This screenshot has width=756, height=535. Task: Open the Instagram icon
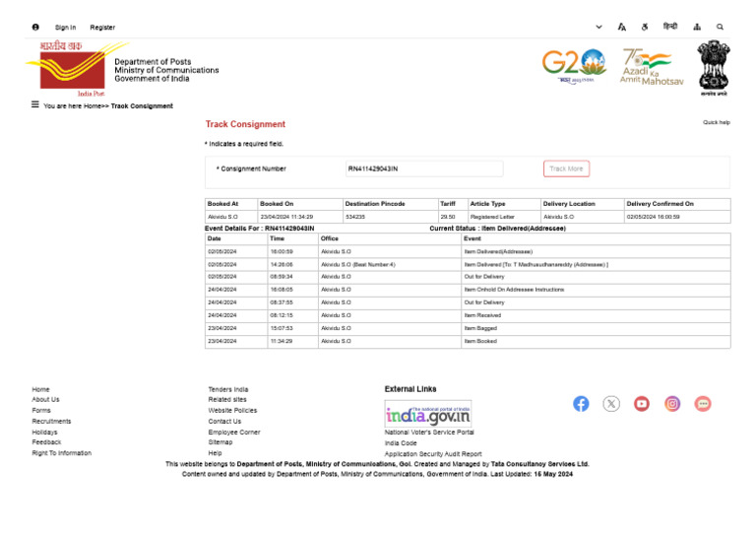[x=672, y=404]
